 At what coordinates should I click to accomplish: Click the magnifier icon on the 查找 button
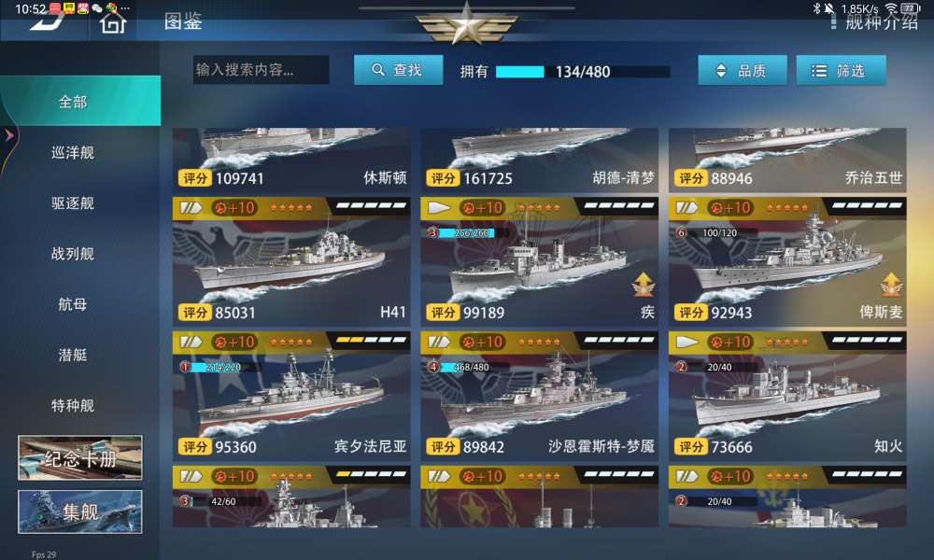point(377,70)
